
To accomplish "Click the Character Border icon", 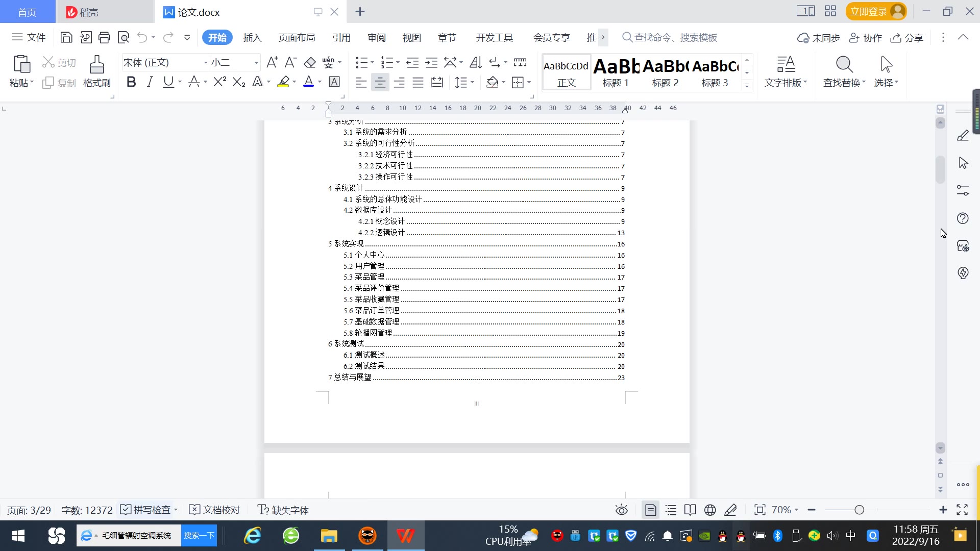I will [334, 82].
